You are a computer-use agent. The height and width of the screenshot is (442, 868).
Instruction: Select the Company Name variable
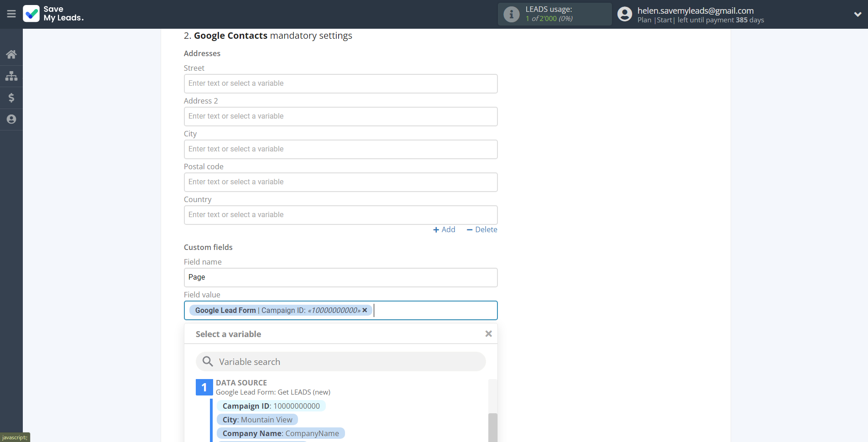[x=281, y=433]
